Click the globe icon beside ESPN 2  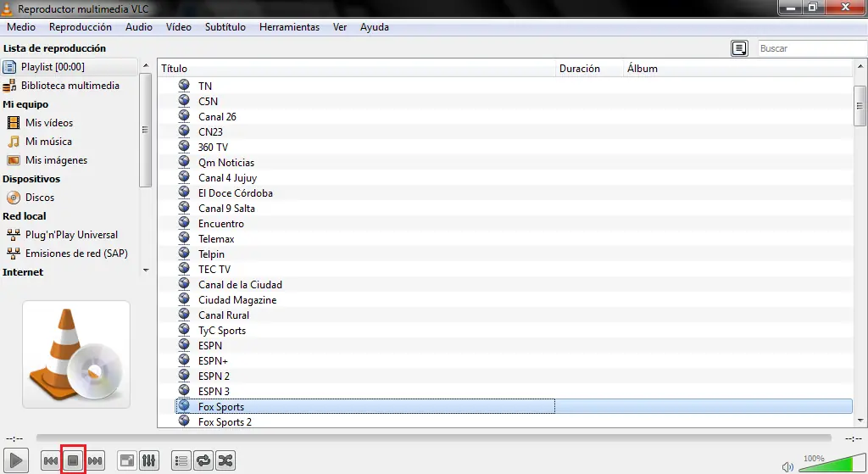[184, 375]
